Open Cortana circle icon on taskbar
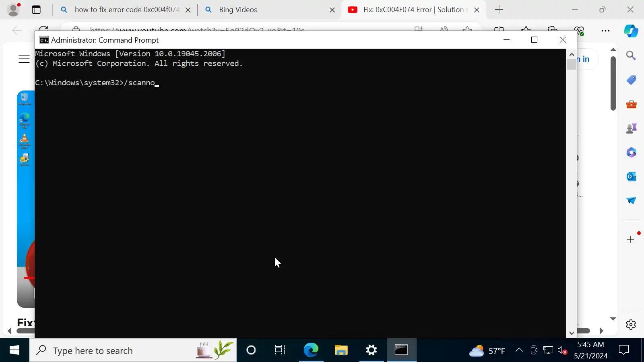The height and width of the screenshot is (362, 644). coord(251,350)
